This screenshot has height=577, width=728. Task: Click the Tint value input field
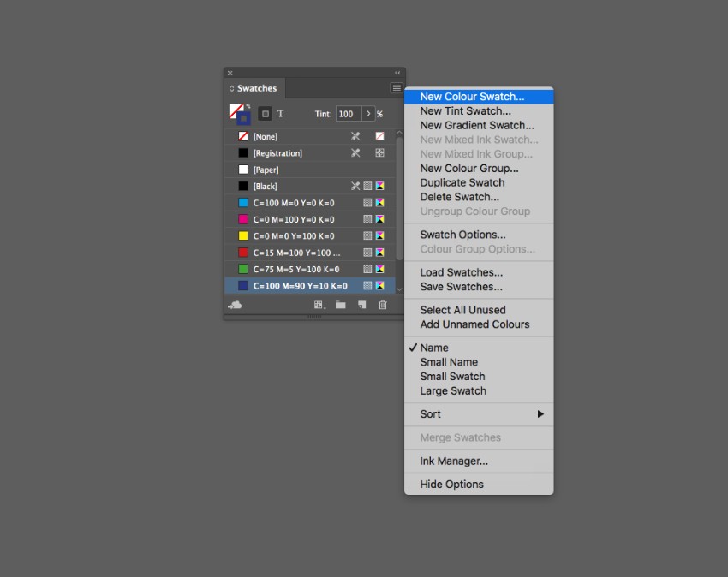tap(348, 114)
